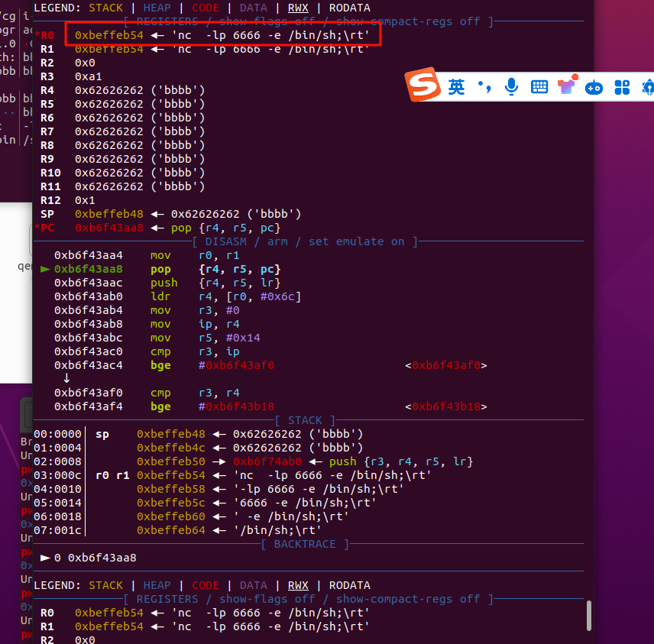Click the 'mov r5, #0x14' instruction
The image size is (654, 644).
pyautogui.click(x=206, y=338)
